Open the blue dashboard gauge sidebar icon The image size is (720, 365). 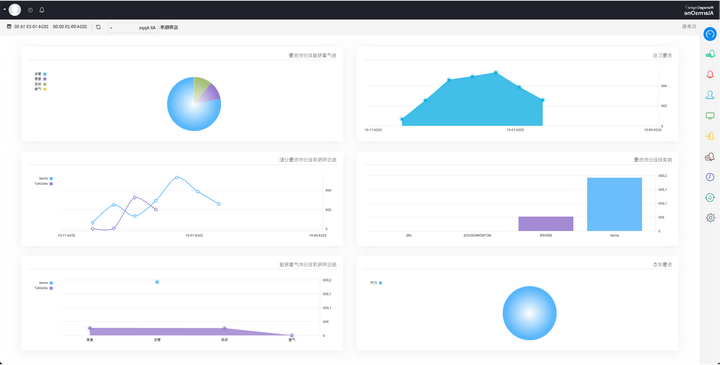pos(710,34)
